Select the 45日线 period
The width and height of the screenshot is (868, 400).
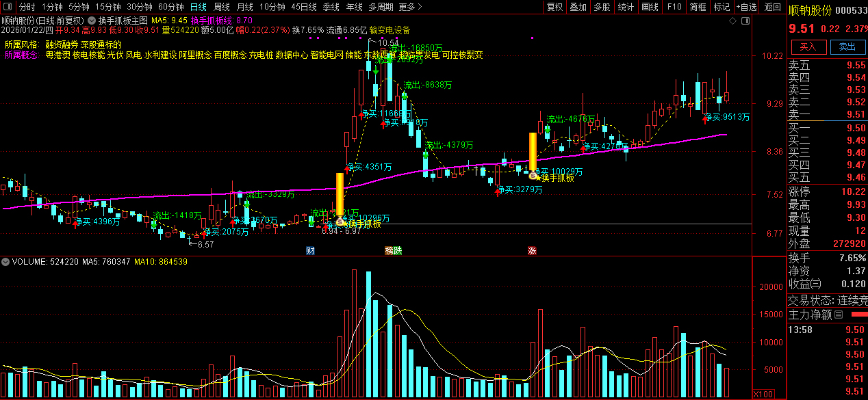point(304,7)
